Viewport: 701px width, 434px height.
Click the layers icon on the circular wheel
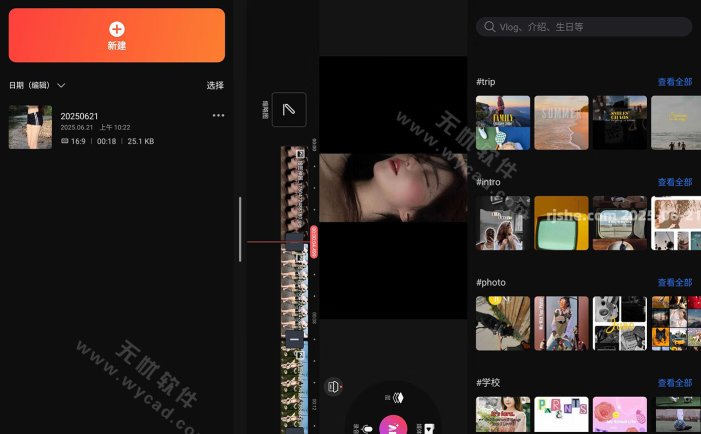click(398, 397)
